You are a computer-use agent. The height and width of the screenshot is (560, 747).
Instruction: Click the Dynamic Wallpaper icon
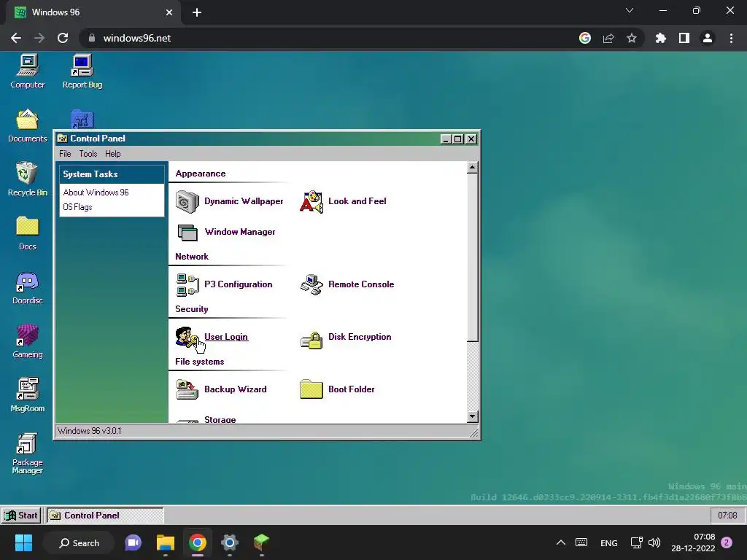(x=187, y=201)
